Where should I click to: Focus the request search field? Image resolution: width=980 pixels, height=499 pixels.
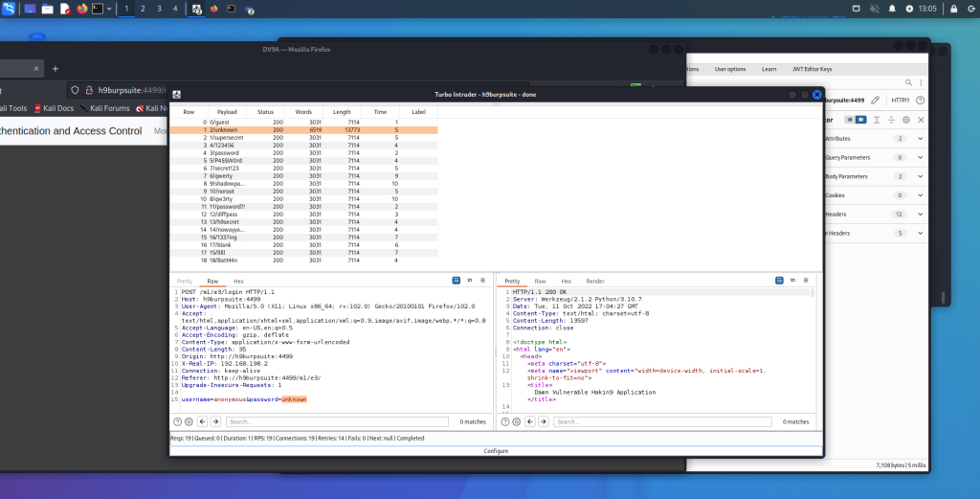coord(337,422)
